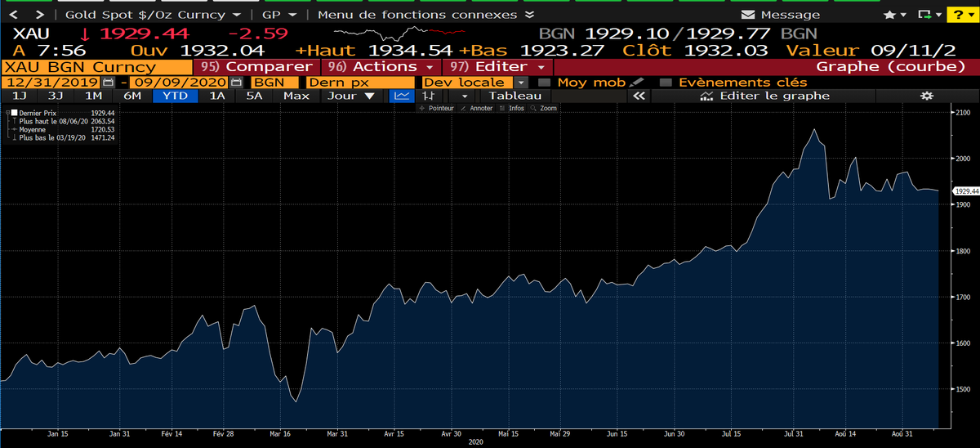
Task: Click the Graphe (courbe) title
Action: pos(891,66)
